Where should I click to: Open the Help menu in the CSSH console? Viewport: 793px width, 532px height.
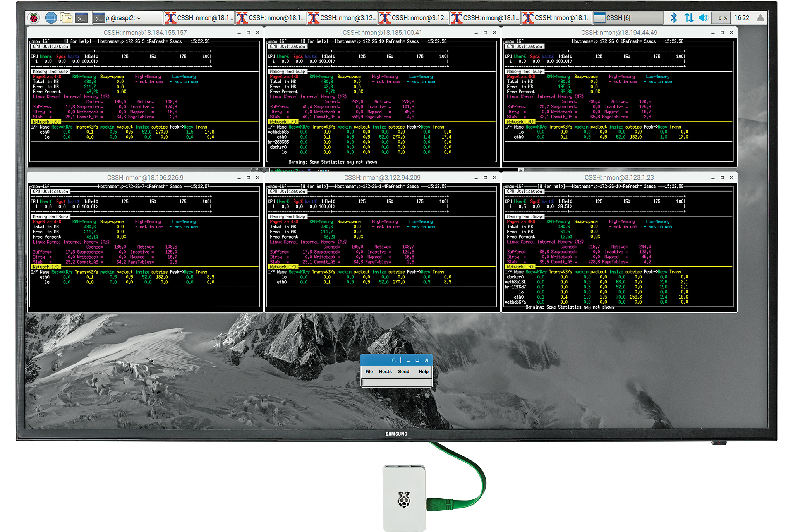click(424, 371)
